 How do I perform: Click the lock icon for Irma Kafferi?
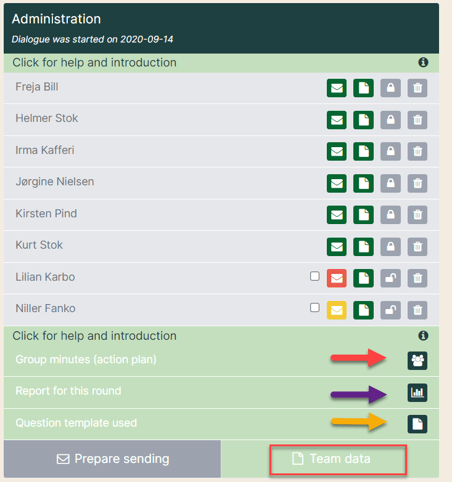[x=390, y=151]
